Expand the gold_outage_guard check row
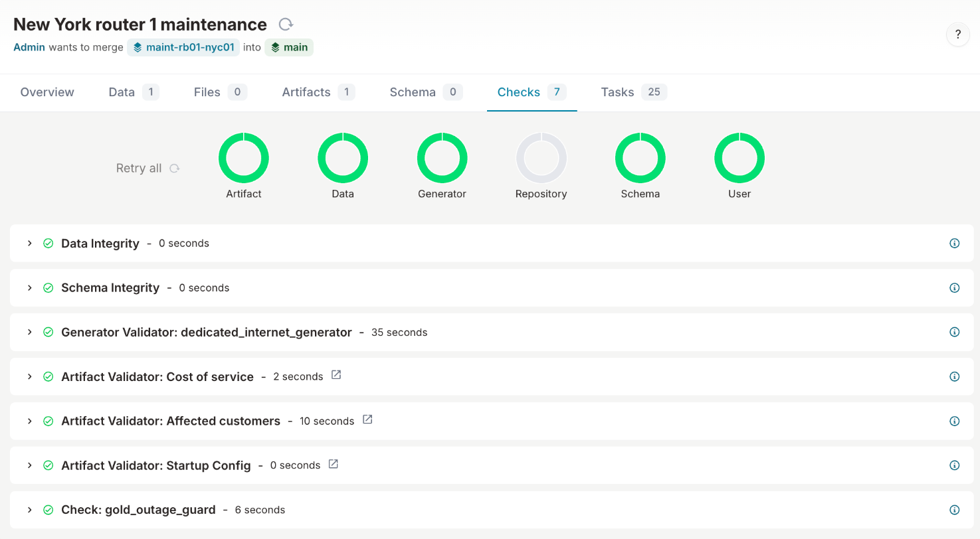 [x=30, y=510]
